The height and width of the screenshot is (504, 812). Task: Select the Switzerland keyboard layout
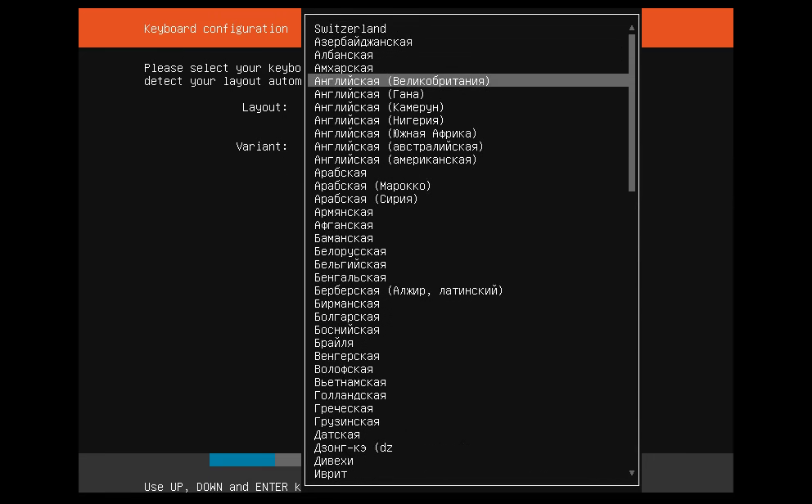pyautogui.click(x=350, y=29)
